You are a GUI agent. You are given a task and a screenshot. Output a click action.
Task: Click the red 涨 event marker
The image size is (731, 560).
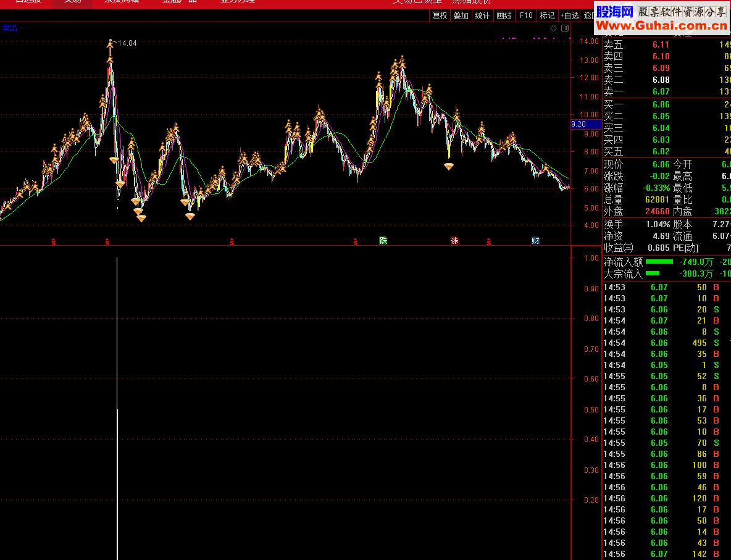[x=454, y=241]
